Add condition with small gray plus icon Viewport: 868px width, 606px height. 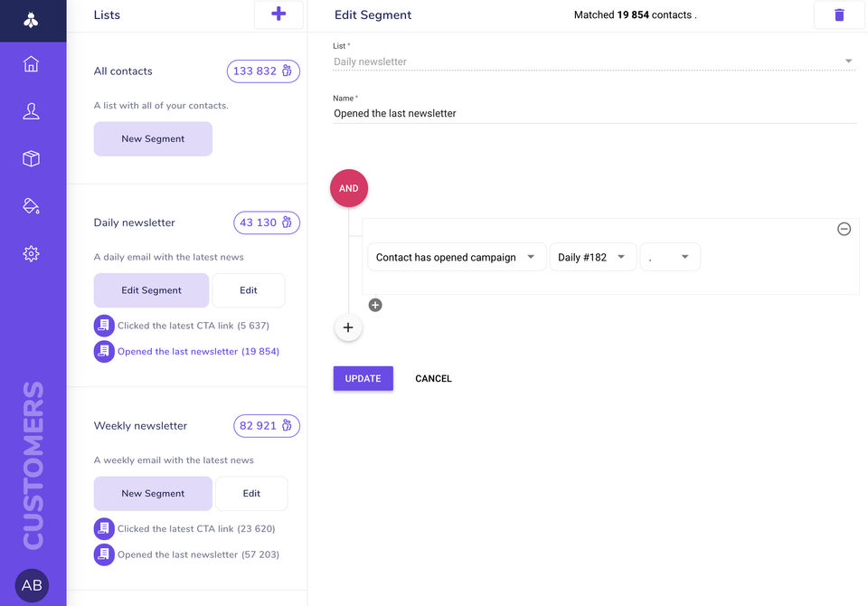click(375, 306)
